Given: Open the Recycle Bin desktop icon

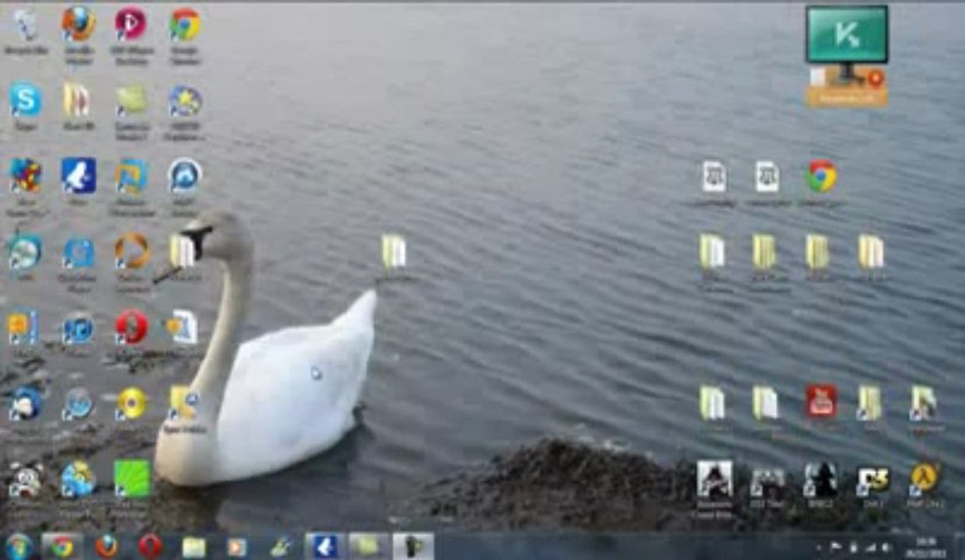Looking at the screenshot, I should 26,25.
